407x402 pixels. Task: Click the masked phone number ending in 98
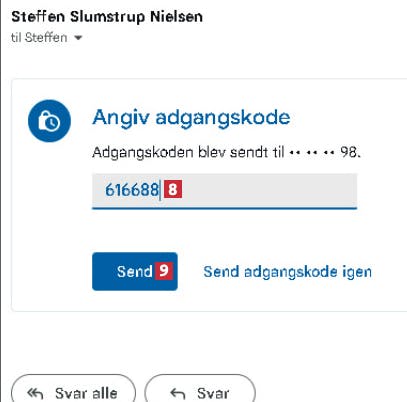point(324,153)
